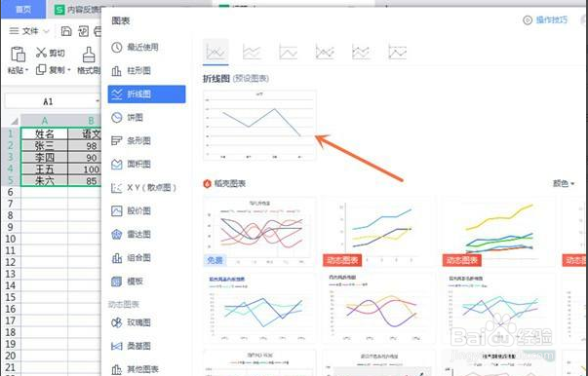The image size is (588, 376).
Task: Click the 稻壳图表 section heading
Action: pos(225,183)
